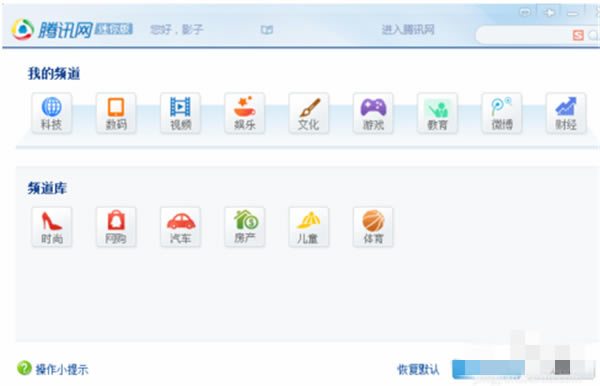The height and width of the screenshot is (386, 600).
Task: Click the 娱乐 entertainment channel icon
Action: [x=244, y=113]
